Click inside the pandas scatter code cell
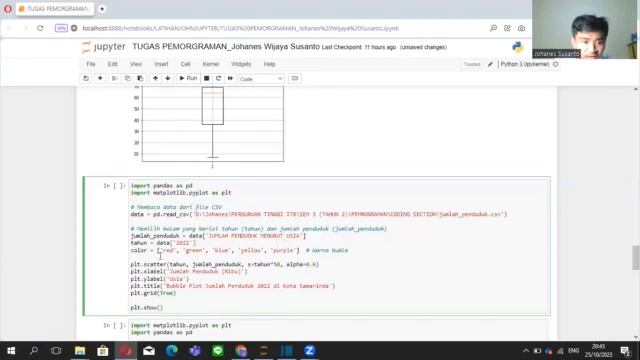This screenshot has height=360, width=640. [x=339, y=247]
